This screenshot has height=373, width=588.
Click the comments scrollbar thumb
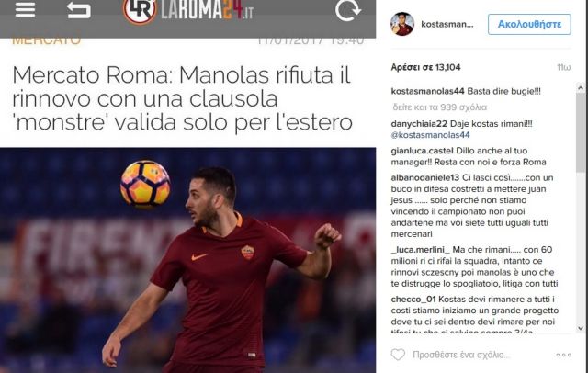[x=581, y=132]
